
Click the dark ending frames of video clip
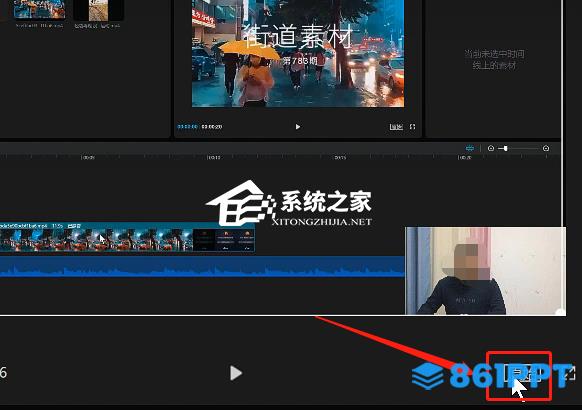point(224,240)
